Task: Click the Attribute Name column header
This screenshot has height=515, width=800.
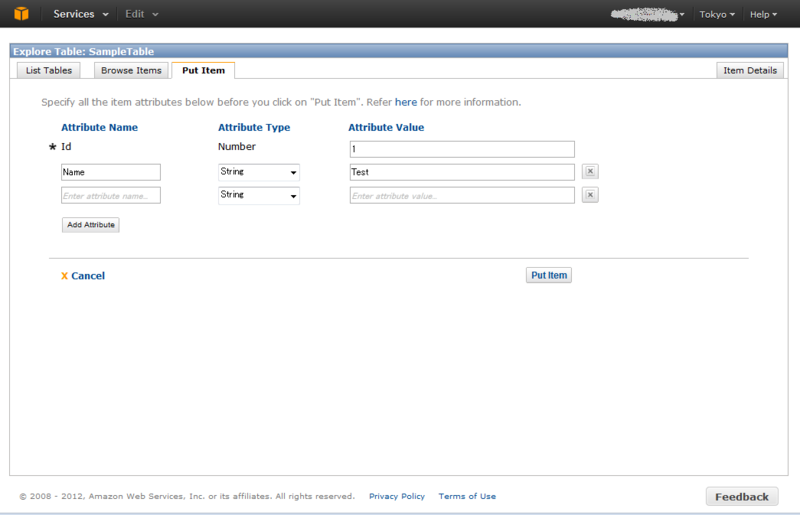Action: pyautogui.click(x=99, y=128)
